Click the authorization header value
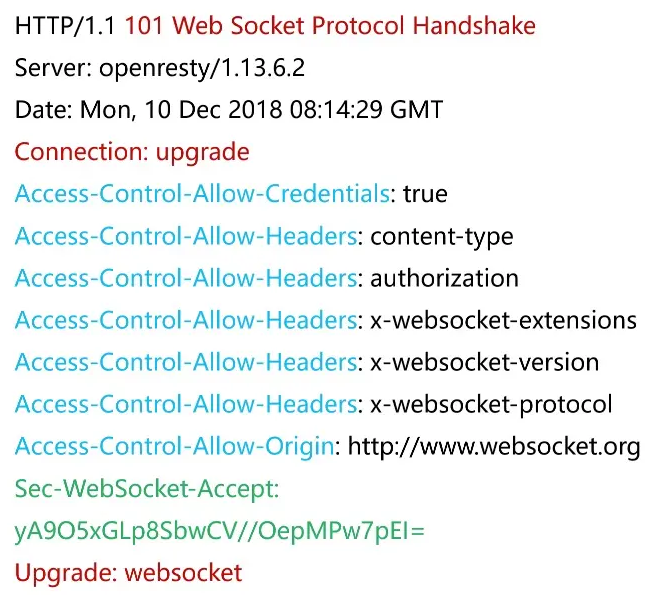 tap(444, 278)
